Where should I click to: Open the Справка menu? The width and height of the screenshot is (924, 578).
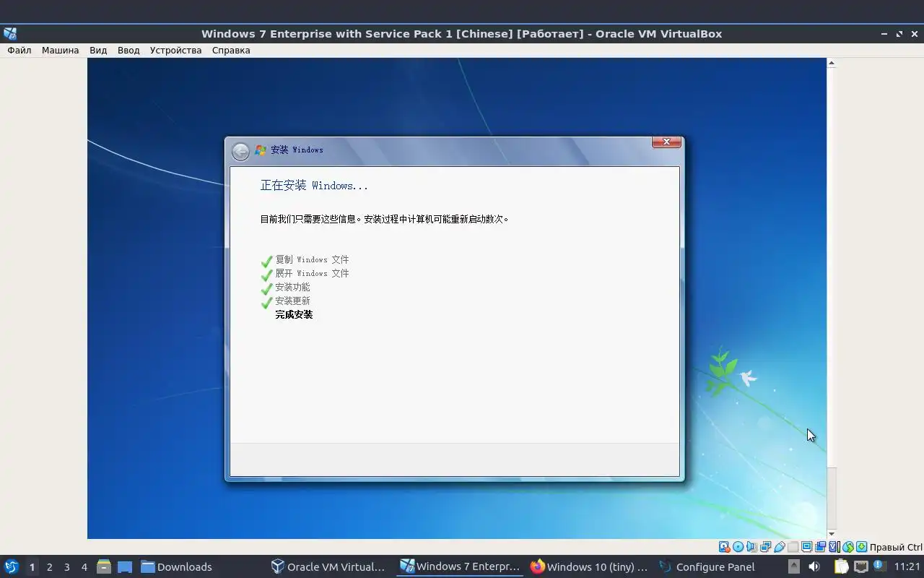231,50
